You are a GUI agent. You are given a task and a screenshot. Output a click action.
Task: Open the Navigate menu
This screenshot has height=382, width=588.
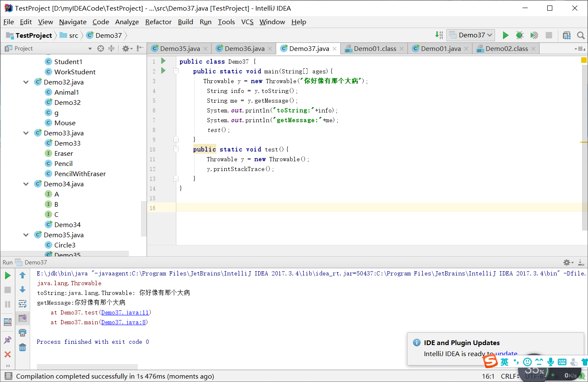(x=73, y=22)
